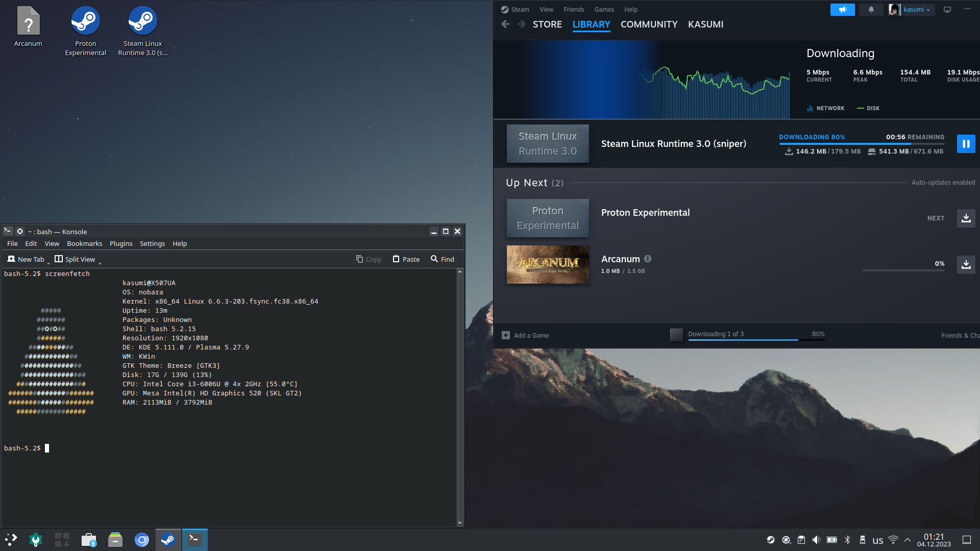
Task: Open the application launcher in taskbar
Action: [11, 540]
